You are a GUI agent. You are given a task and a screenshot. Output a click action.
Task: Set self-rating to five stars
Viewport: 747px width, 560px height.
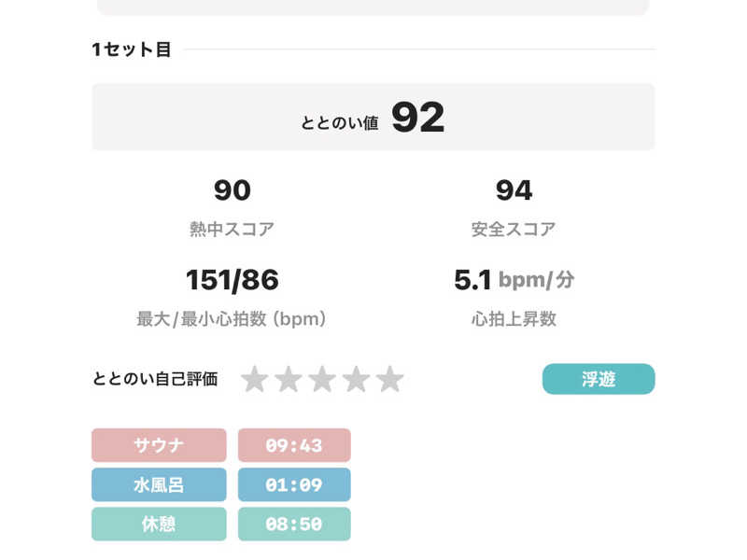390,379
